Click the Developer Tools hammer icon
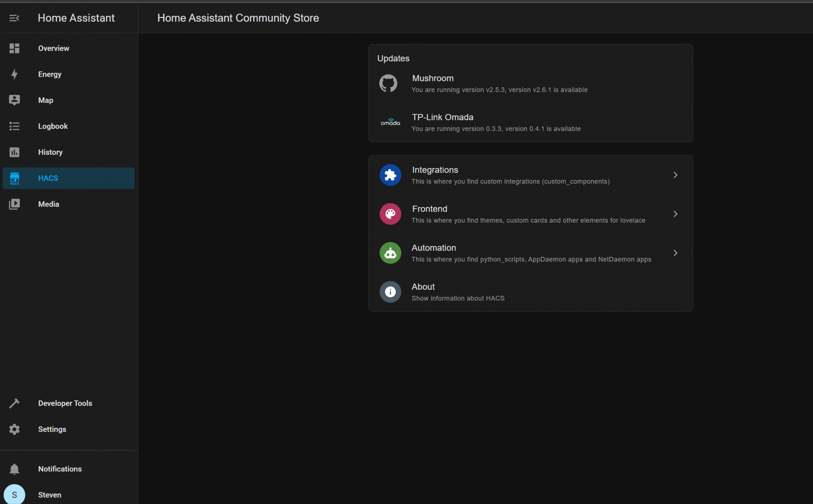 pos(14,403)
